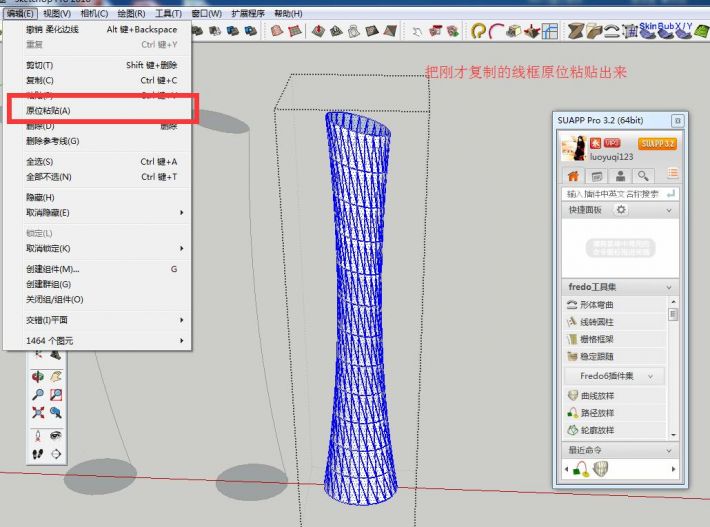Click the yellow spiral curve tool icon

(478, 31)
